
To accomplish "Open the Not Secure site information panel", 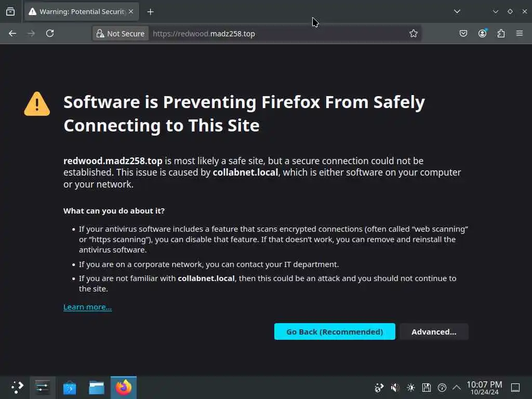I will (x=121, y=34).
